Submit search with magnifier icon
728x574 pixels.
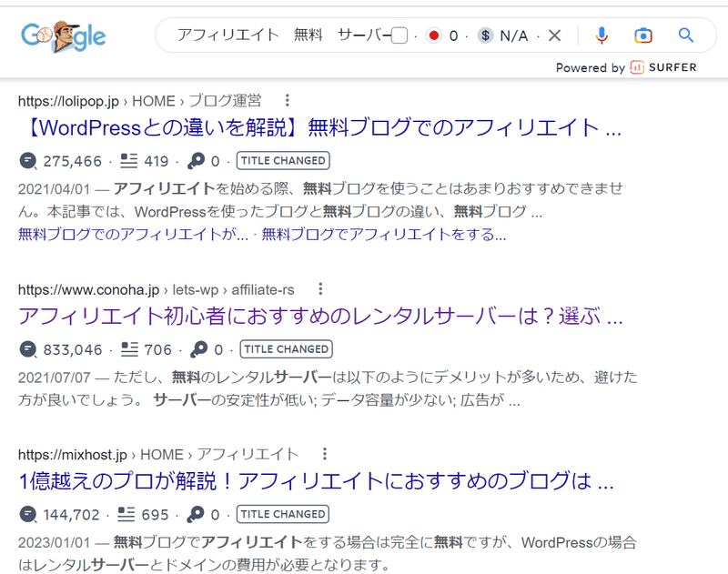686,35
